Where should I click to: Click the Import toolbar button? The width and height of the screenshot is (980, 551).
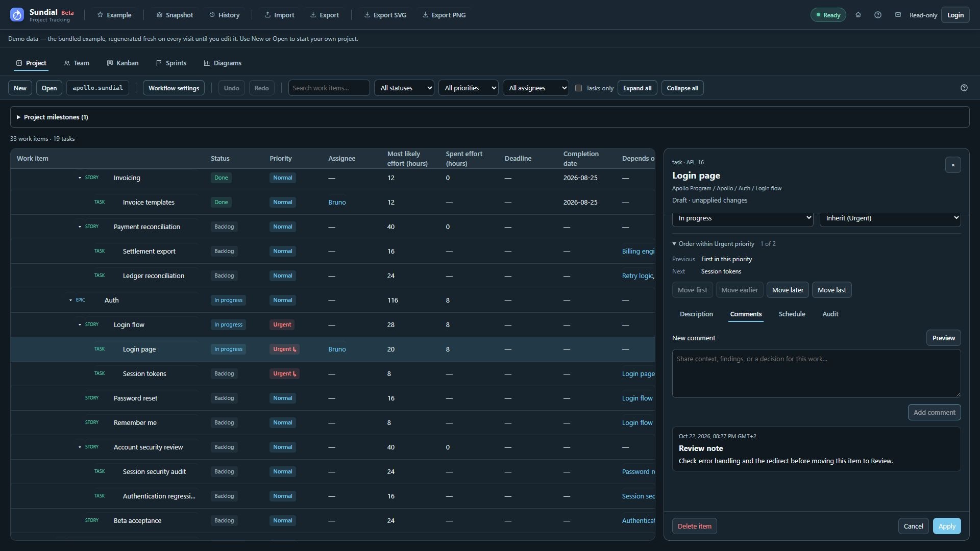tap(279, 15)
